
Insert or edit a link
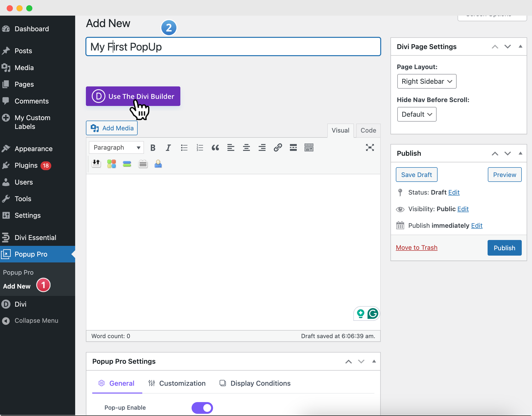point(278,147)
